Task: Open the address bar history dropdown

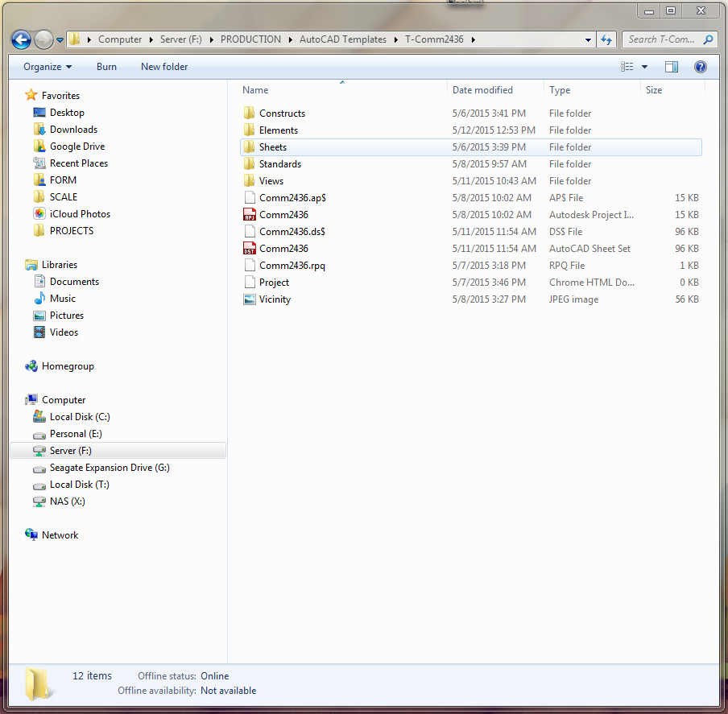Action: click(x=587, y=39)
